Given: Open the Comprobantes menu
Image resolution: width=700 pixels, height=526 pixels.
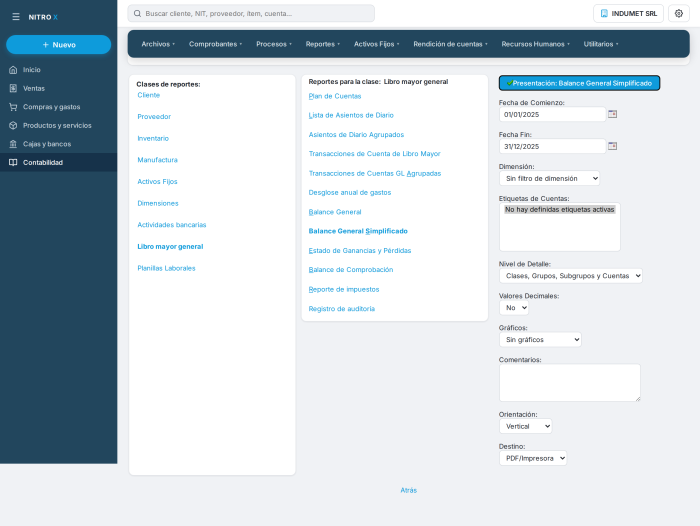Looking at the screenshot, I should point(215,44).
